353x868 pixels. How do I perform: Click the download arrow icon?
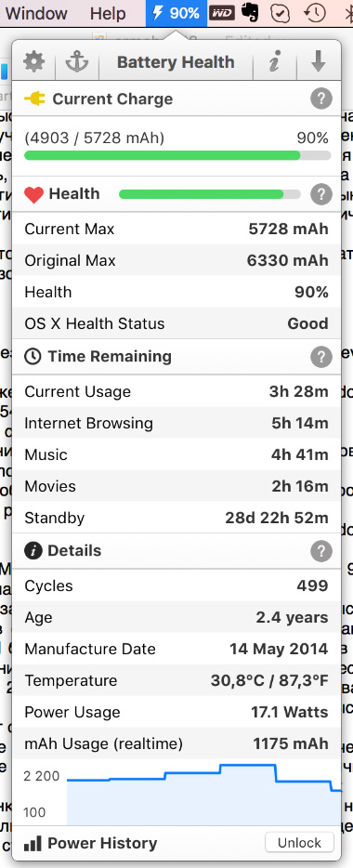pyautogui.click(x=318, y=62)
